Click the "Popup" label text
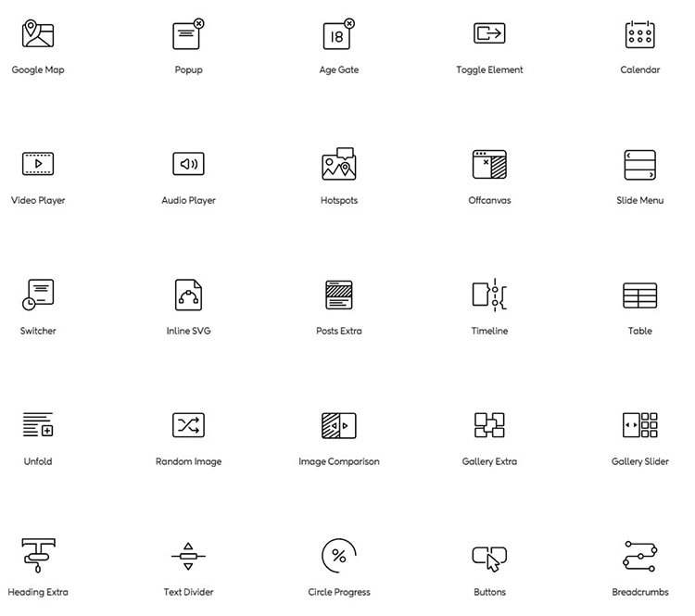 click(x=188, y=69)
